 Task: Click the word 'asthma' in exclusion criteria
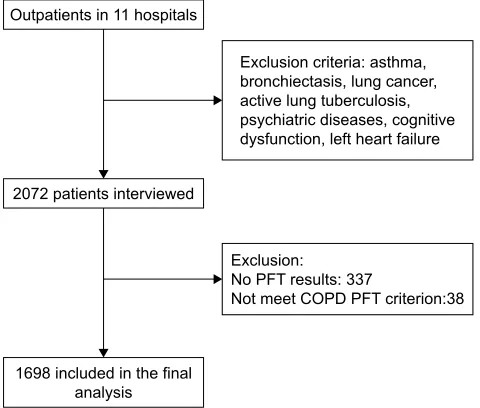coord(398,62)
